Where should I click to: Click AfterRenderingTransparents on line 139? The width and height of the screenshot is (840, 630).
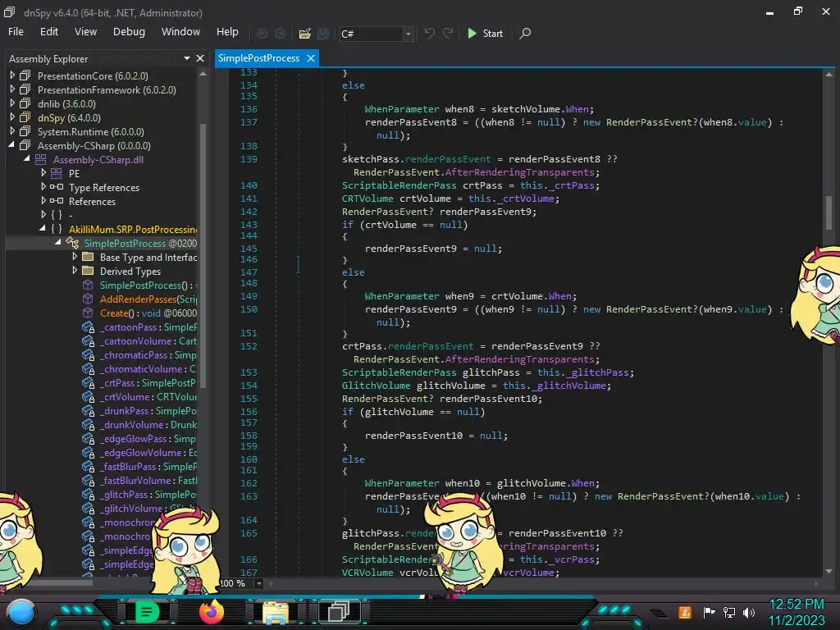pos(519,172)
